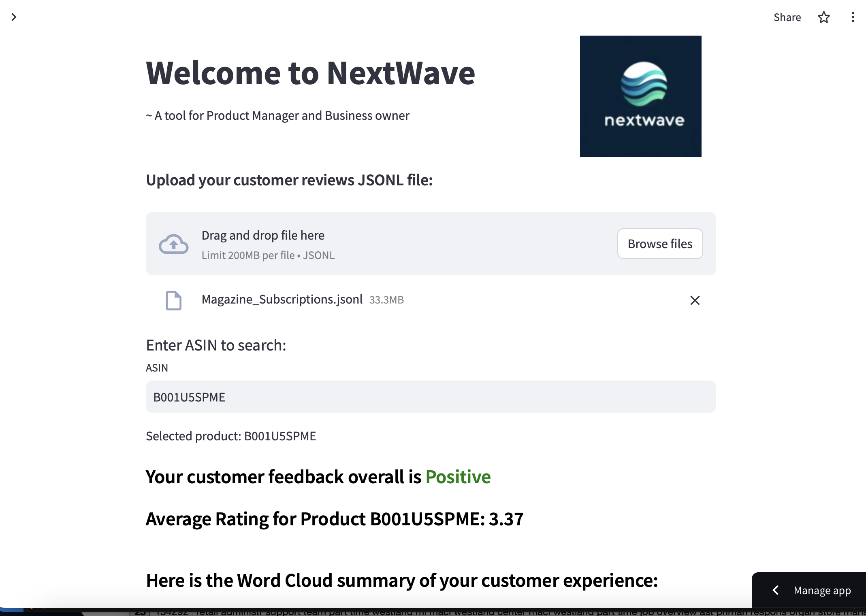Image resolution: width=866 pixels, height=616 pixels.
Task: Click the Average Rating heading text
Action: coord(335,519)
